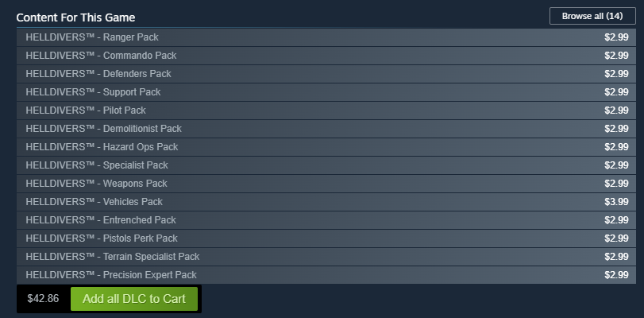The image size is (644, 318).
Task: Open the Pistols Perk Pack page
Action: pyautogui.click(x=326, y=238)
